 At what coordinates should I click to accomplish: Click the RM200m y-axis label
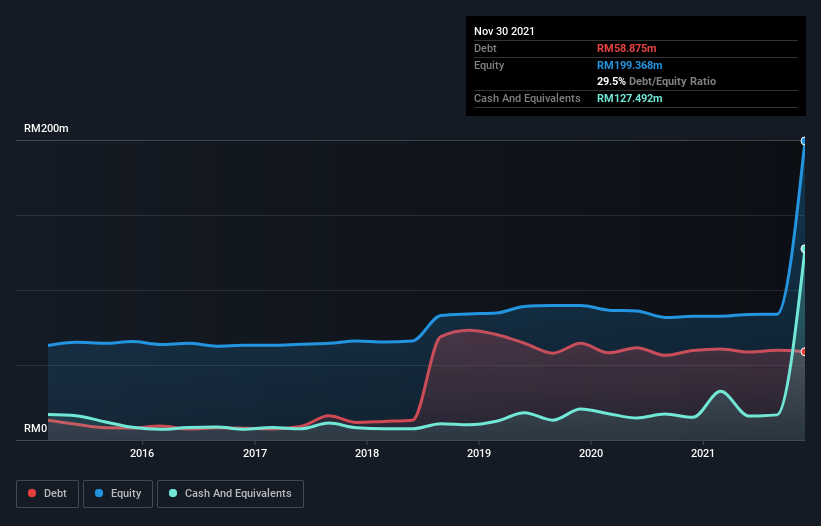pyautogui.click(x=46, y=128)
